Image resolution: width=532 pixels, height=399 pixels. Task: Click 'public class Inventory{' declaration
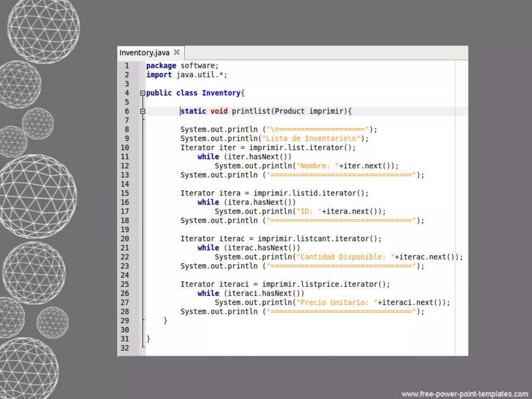click(195, 93)
